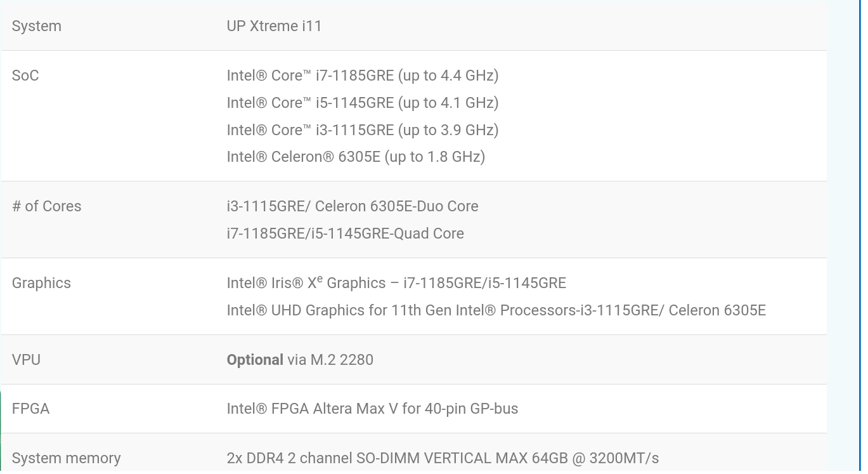868x474 pixels.
Task: Click the Quad Core specification line
Action: click(346, 234)
